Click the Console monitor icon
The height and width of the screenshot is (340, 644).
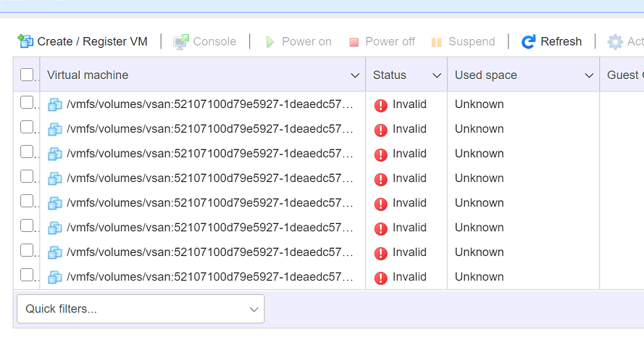pyautogui.click(x=181, y=41)
